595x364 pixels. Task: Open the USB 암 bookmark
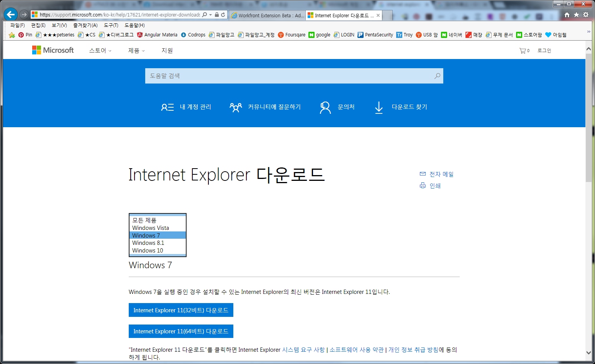427,35
